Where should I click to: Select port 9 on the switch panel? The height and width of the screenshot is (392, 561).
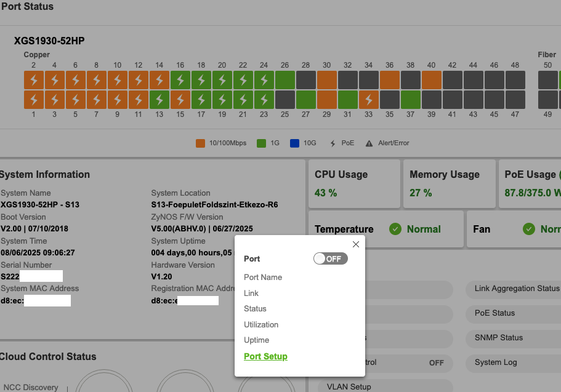(118, 100)
